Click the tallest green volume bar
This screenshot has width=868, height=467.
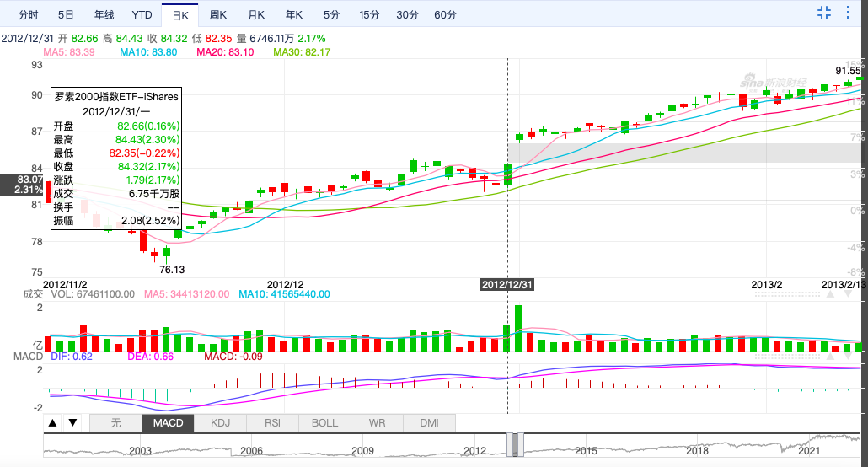518,328
